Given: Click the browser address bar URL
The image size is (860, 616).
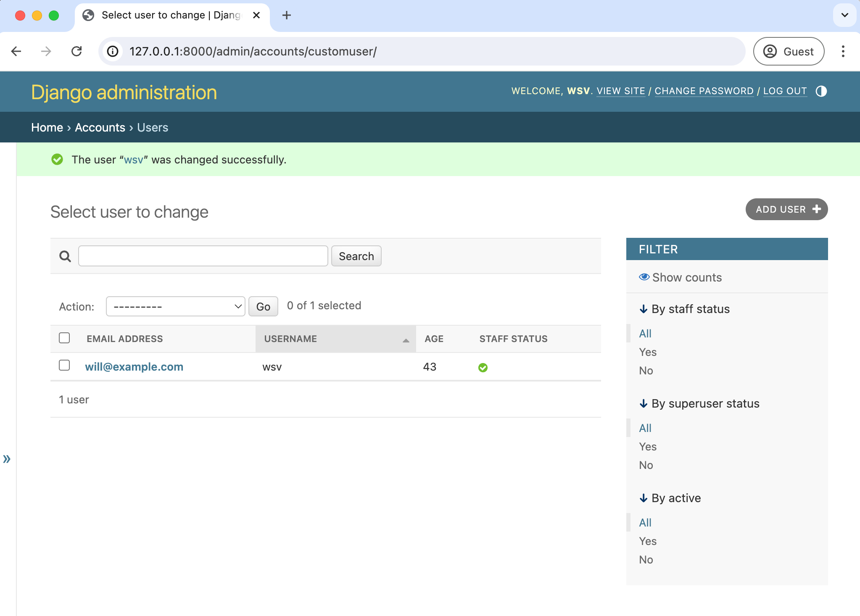Looking at the screenshot, I should [253, 51].
